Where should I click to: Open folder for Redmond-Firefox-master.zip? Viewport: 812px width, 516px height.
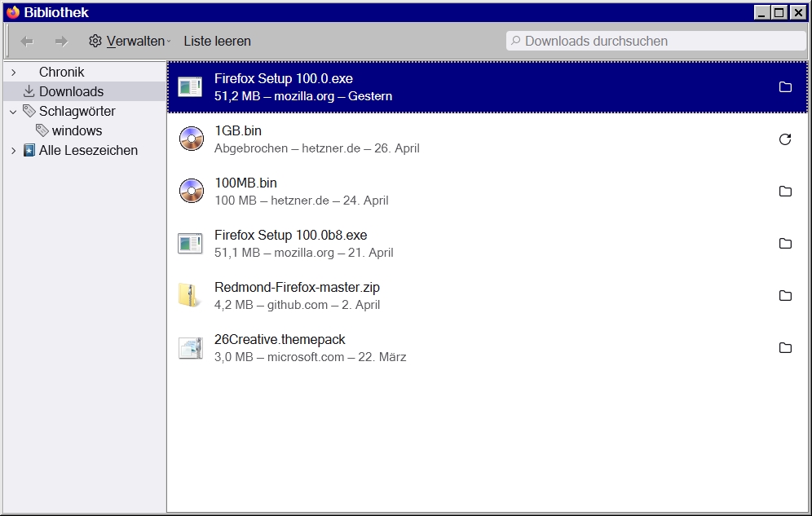[785, 296]
